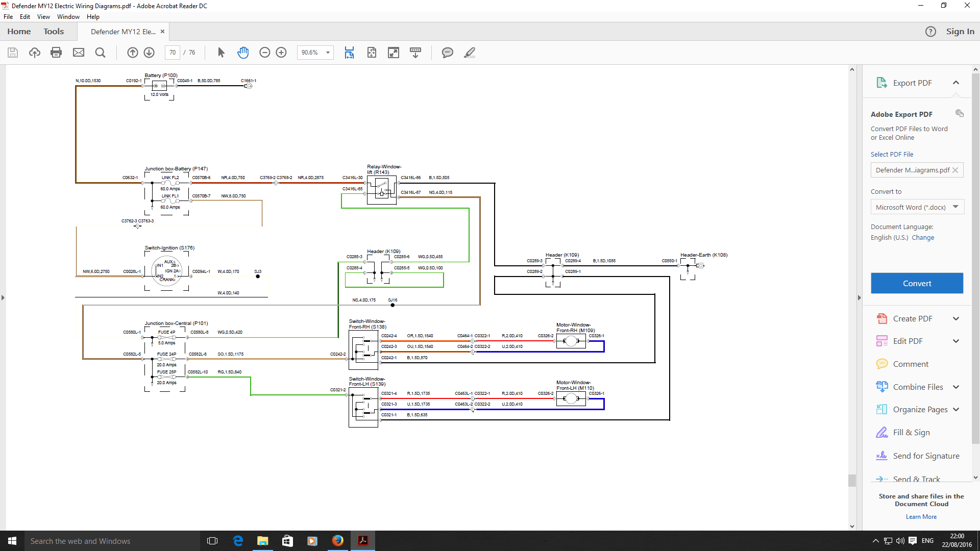This screenshot has height=551, width=980.
Task: Open Combine Files tool
Action: click(918, 387)
